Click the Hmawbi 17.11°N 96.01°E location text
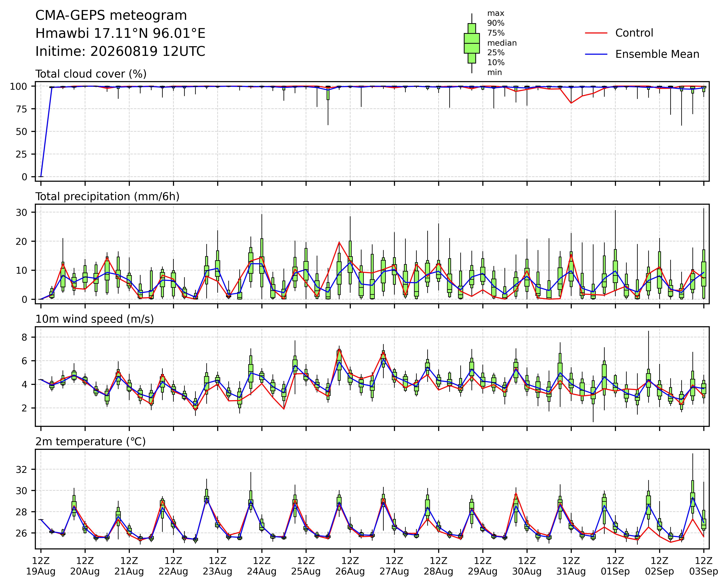 pos(121,34)
